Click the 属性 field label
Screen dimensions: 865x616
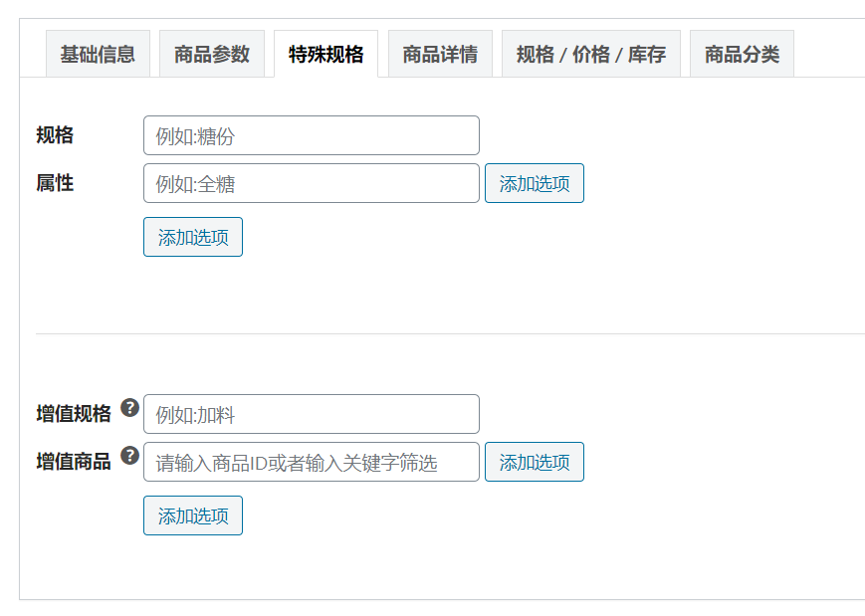pos(55,183)
